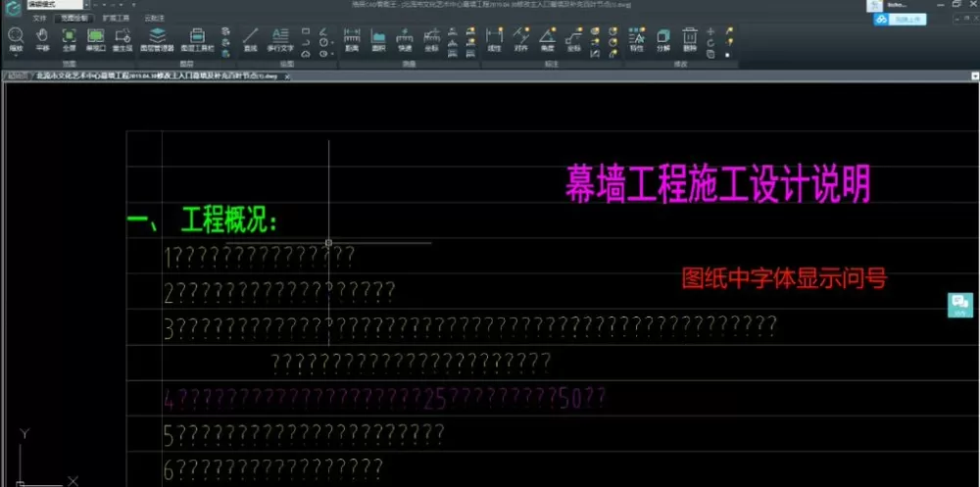Viewport: 980px width, 487px height.
Task: Click the 分解 explode tool
Action: coord(663,39)
